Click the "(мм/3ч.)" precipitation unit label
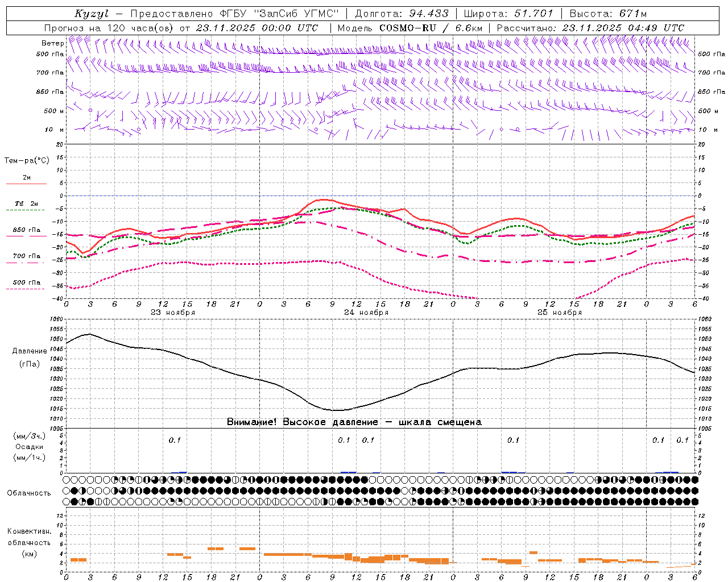Viewport: 728px width, 582px height. pyautogui.click(x=29, y=436)
